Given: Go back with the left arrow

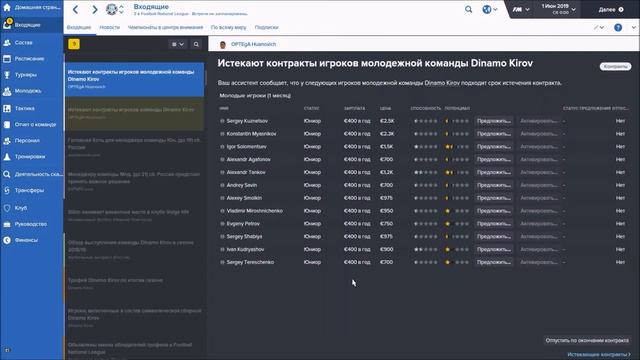Looking at the screenshot, I should (76, 9).
